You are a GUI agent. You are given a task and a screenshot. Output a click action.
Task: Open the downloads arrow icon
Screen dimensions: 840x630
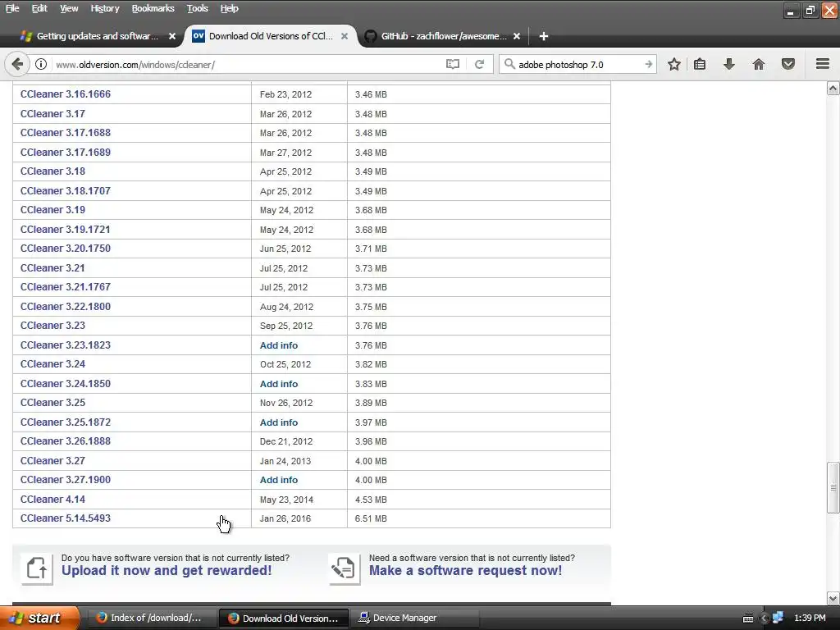(729, 64)
